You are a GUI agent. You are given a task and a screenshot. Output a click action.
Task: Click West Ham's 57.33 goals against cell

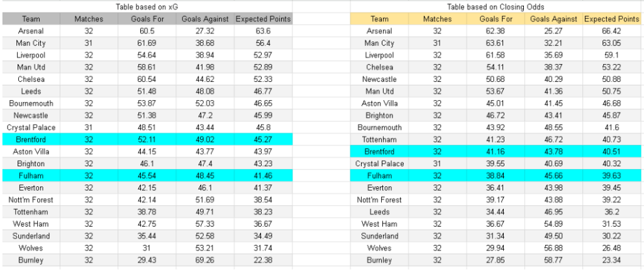pyautogui.click(x=205, y=224)
